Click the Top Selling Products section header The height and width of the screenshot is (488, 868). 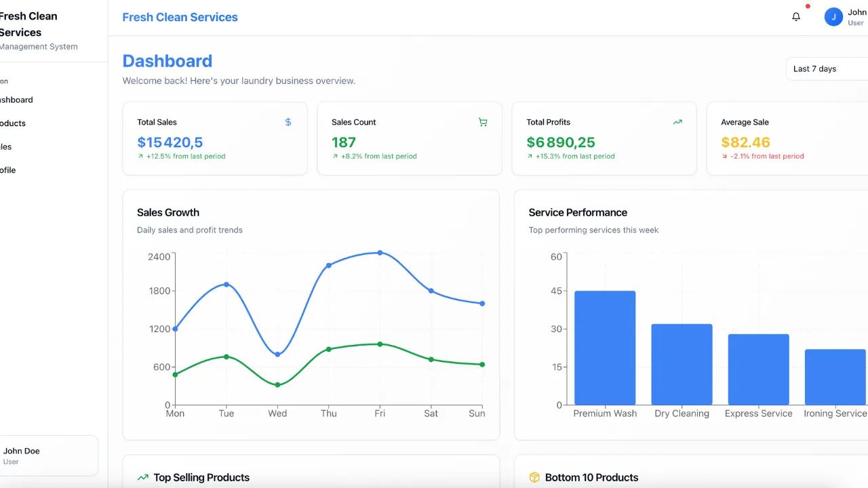(x=202, y=477)
